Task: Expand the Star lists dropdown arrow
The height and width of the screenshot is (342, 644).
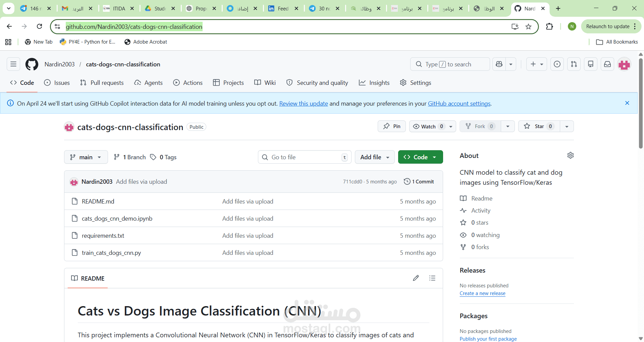Action: 567,126
